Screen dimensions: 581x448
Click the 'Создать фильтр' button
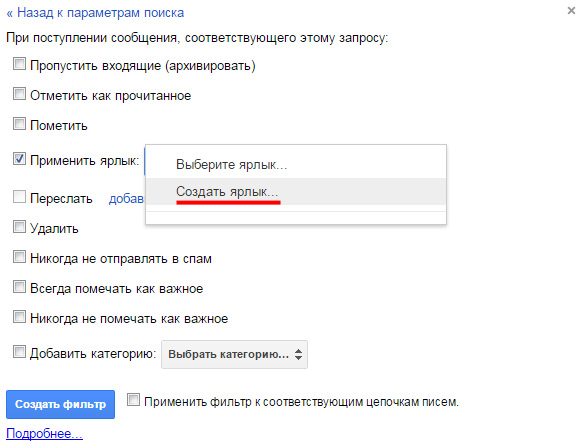click(x=60, y=404)
